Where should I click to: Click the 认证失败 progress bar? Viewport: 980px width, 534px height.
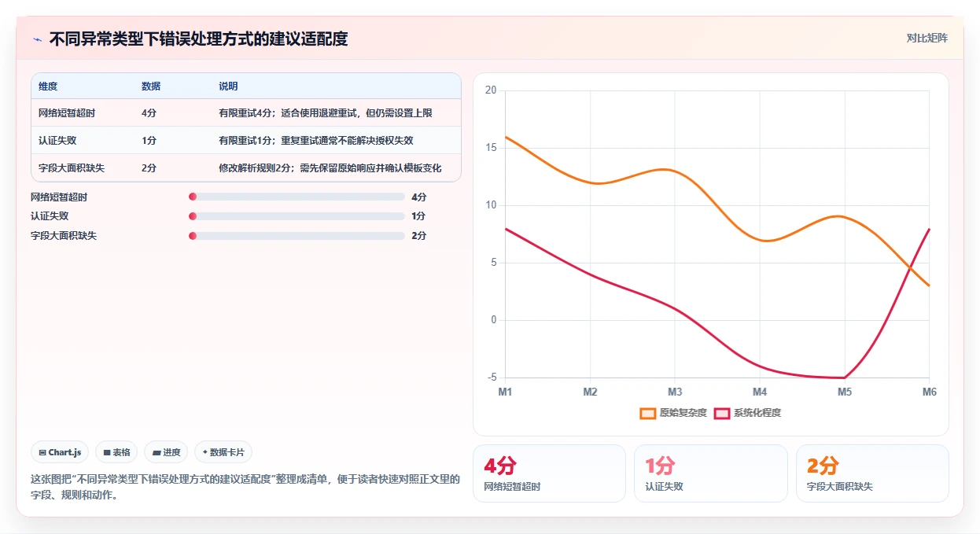[297, 216]
